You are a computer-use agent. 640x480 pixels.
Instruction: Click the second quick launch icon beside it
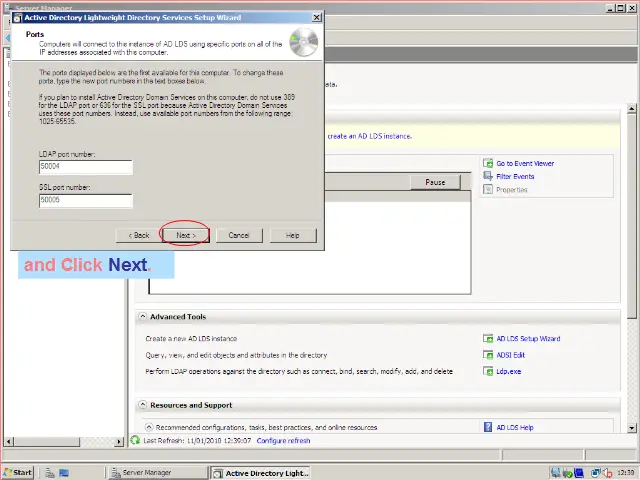(x=64, y=473)
